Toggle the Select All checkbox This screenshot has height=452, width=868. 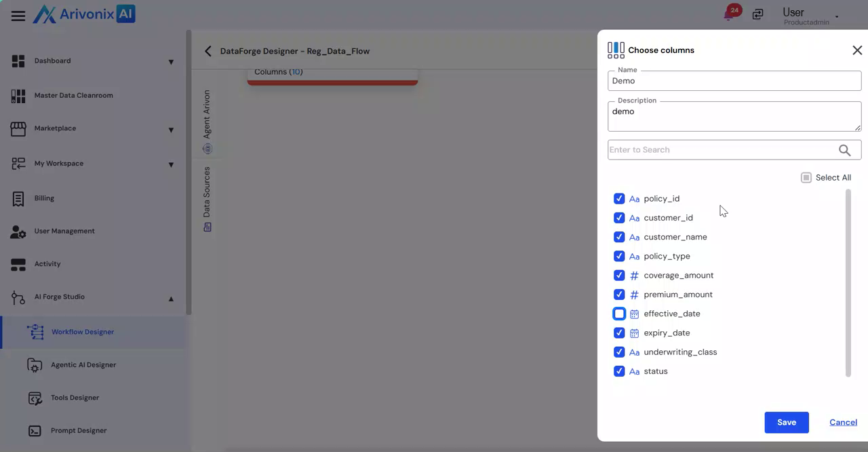806,178
